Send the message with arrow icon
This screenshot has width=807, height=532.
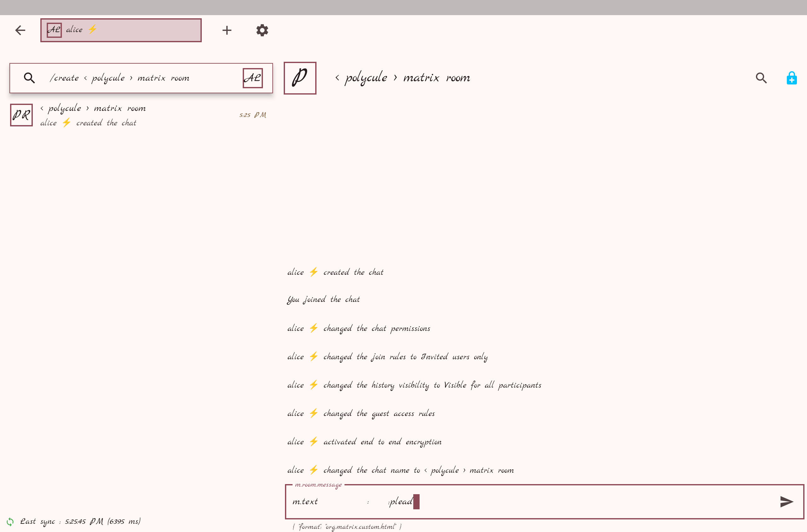(786, 501)
